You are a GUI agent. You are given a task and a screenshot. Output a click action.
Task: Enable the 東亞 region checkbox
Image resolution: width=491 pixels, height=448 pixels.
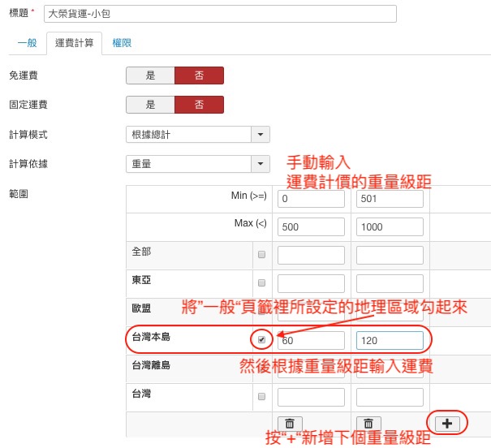[261, 283]
